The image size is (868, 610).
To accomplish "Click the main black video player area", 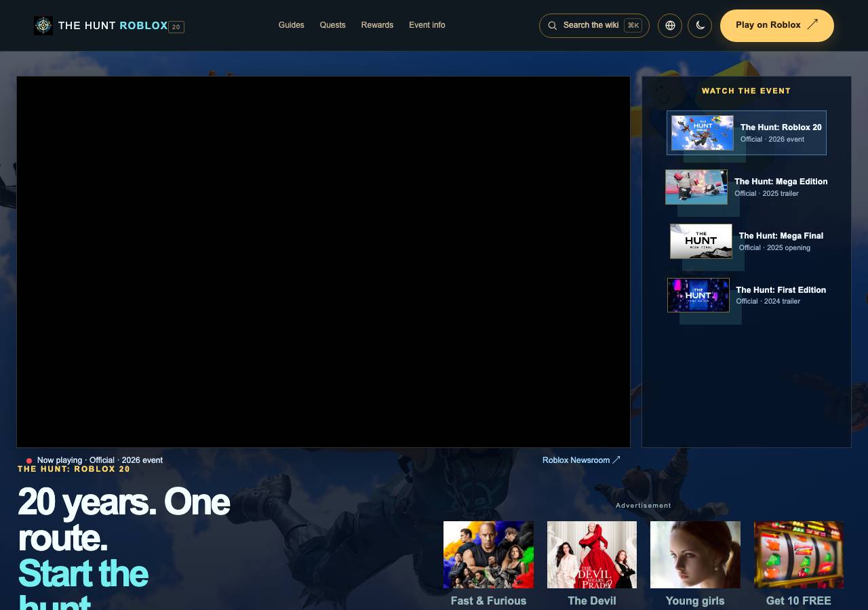I will (323, 262).
